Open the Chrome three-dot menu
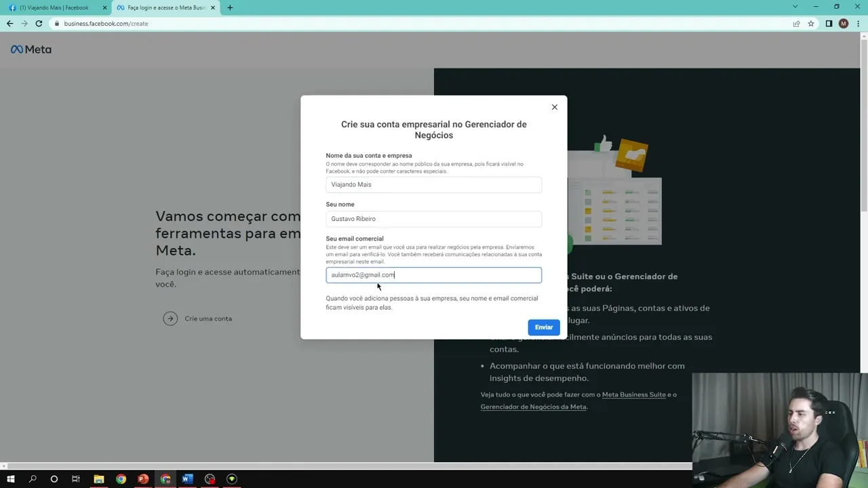The width and height of the screenshot is (868, 488). tap(857, 24)
